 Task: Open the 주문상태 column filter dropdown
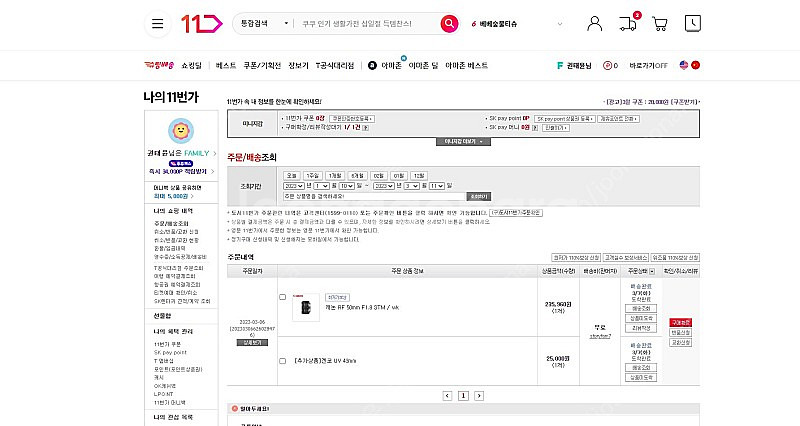652,271
